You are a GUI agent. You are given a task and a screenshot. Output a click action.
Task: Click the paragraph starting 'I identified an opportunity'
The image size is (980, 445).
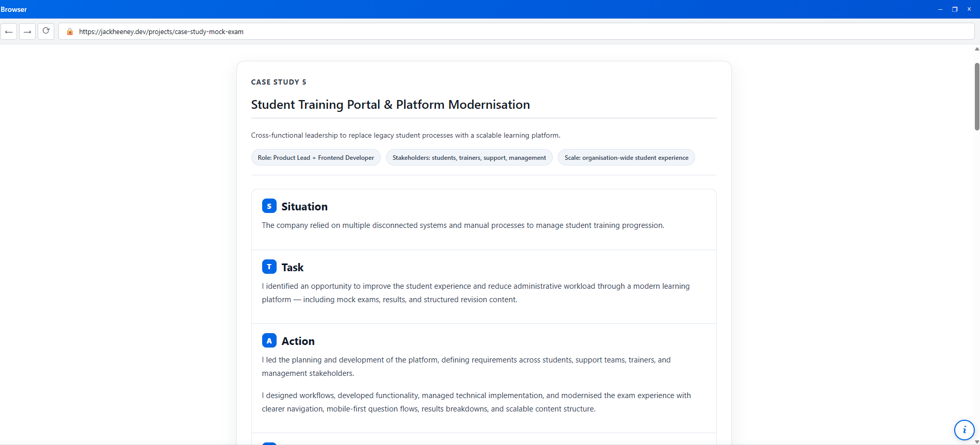pos(476,293)
